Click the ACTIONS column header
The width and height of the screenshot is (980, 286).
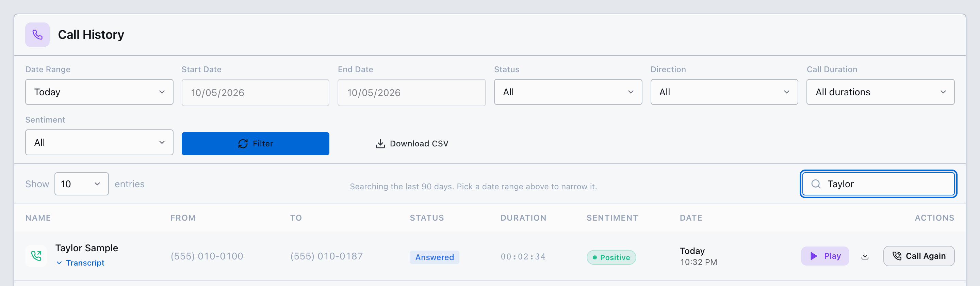tap(934, 218)
